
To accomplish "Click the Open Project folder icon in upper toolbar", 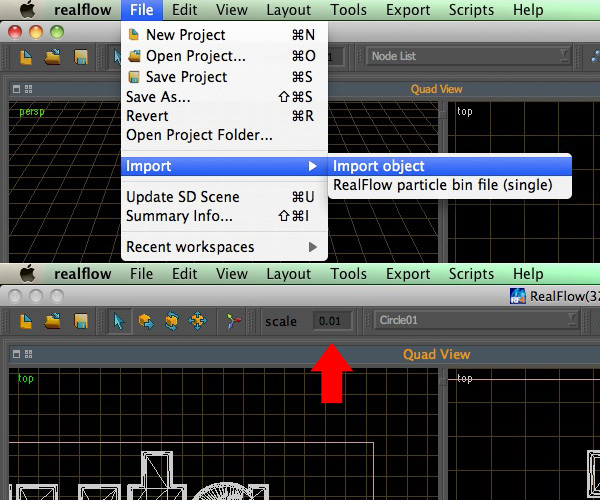I will coord(52,57).
